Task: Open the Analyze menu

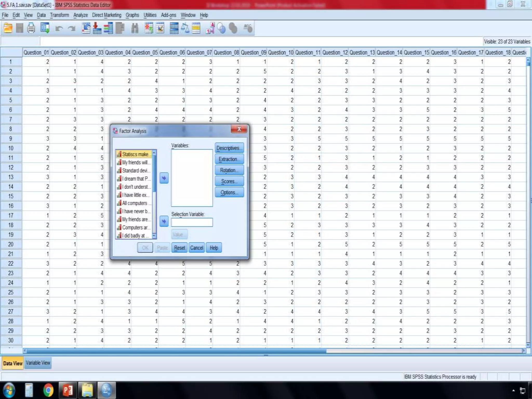Action: (80, 15)
